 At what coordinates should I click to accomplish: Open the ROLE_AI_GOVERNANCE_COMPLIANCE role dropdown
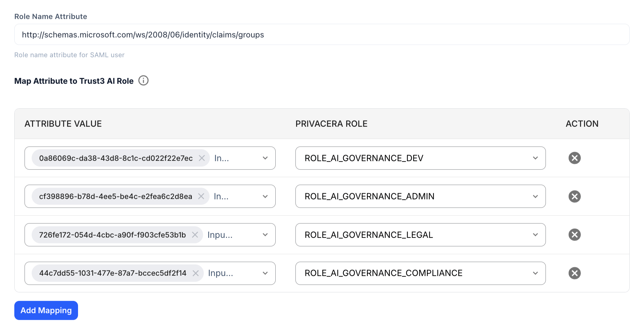pos(420,273)
